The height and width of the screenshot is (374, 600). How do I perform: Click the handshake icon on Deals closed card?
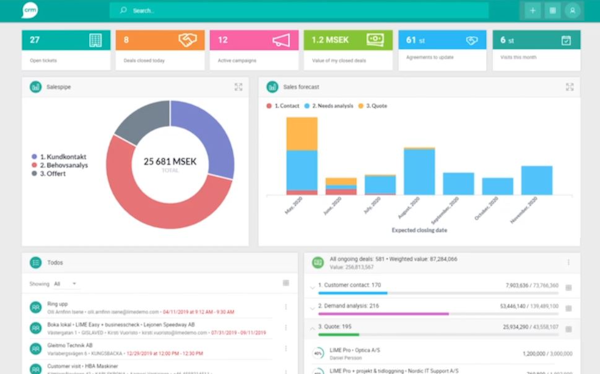188,40
